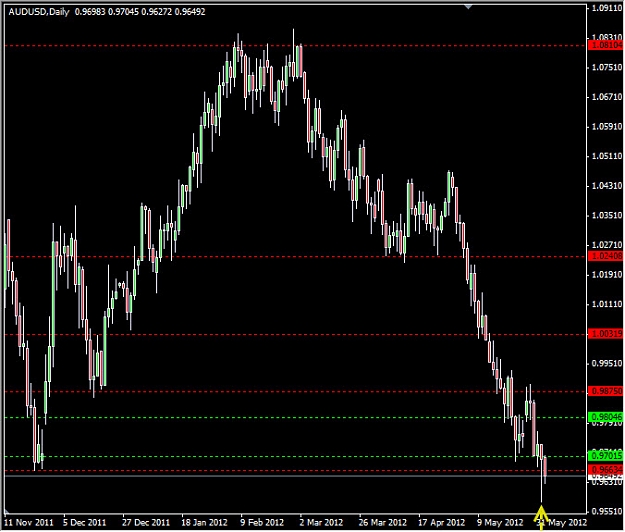
Task: Select the green 0.98046 level label
Action: pos(606,417)
